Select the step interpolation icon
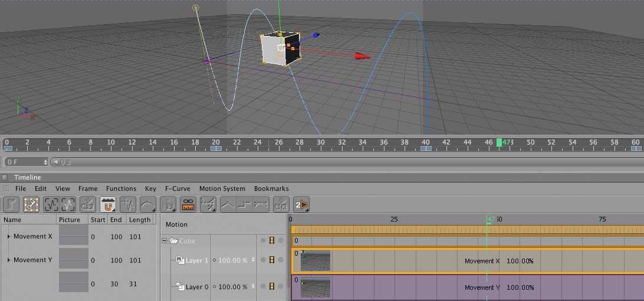The image size is (644, 301). (x=244, y=204)
